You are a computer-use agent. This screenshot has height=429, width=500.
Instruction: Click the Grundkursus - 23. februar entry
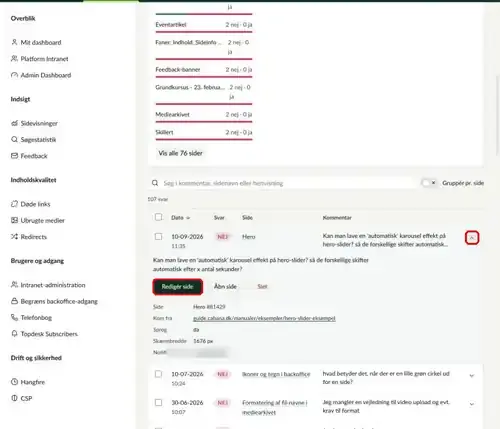190,87
